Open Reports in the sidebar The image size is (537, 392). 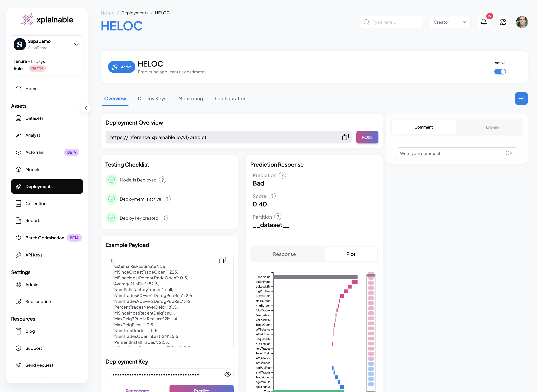pyautogui.click(x=47, y=220)
